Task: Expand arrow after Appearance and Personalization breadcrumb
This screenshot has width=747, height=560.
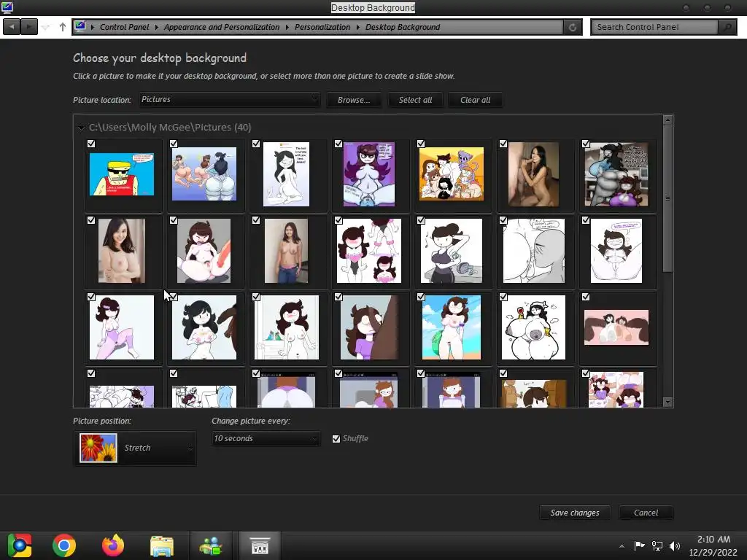Action: [x=287, y=27]
